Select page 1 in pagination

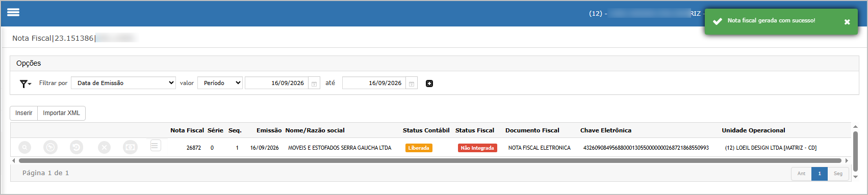[x=820, y=174]
